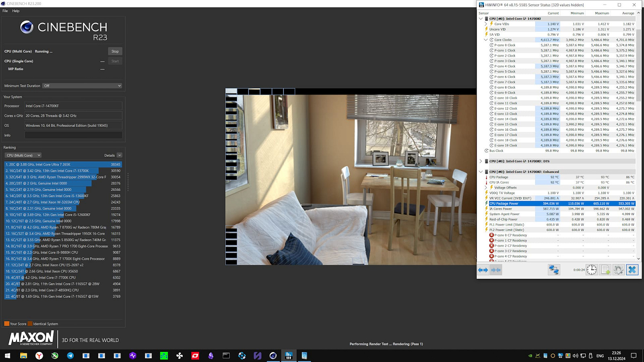Select ranking row 13th Gen Intel Core i7-13700K
Image resolution: width=644 pixels, height=362 pixels.
(x=63, y=171)
